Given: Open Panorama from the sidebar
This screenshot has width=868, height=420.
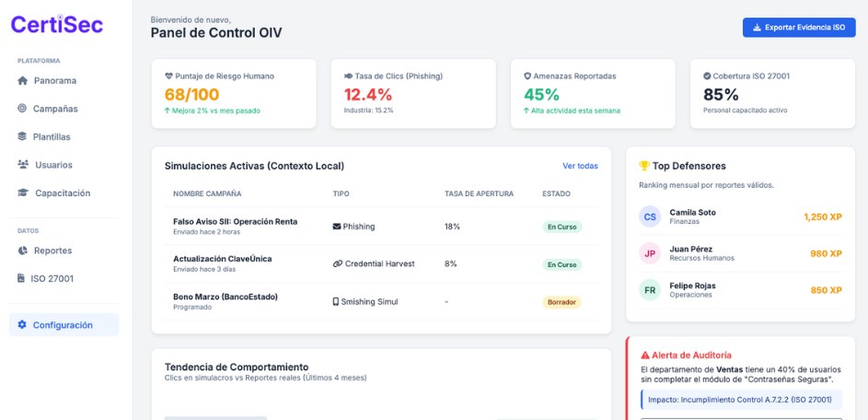Looking at the screenshot, I should point(54,80).
